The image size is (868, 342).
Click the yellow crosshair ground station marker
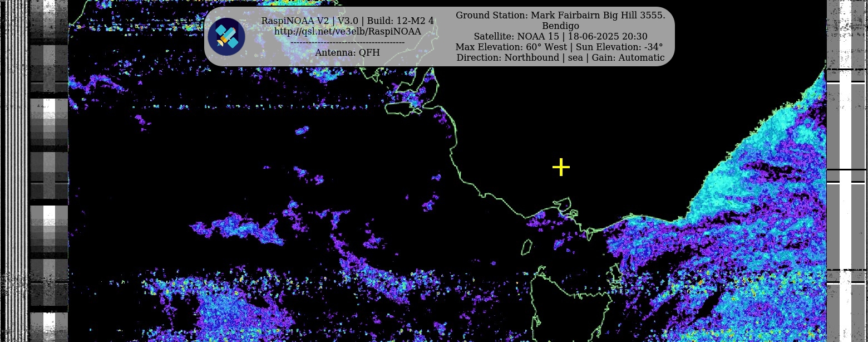pyautogui.click(x=561, y=167)
